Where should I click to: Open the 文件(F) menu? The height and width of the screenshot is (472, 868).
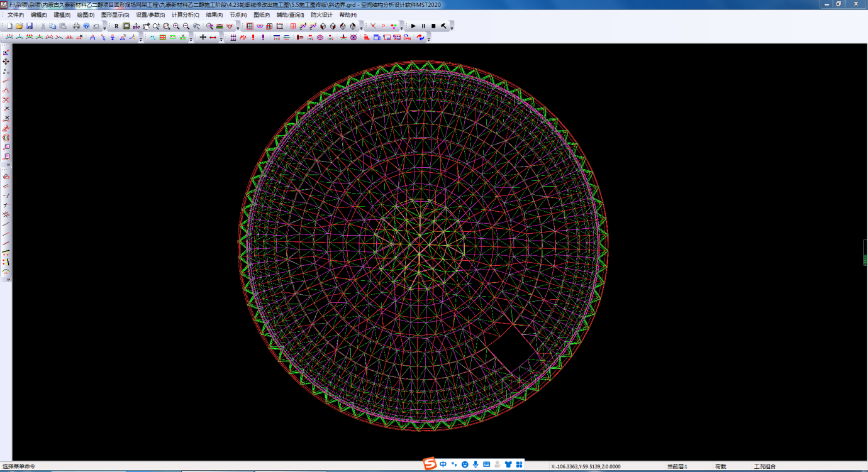tap(16, 15)
